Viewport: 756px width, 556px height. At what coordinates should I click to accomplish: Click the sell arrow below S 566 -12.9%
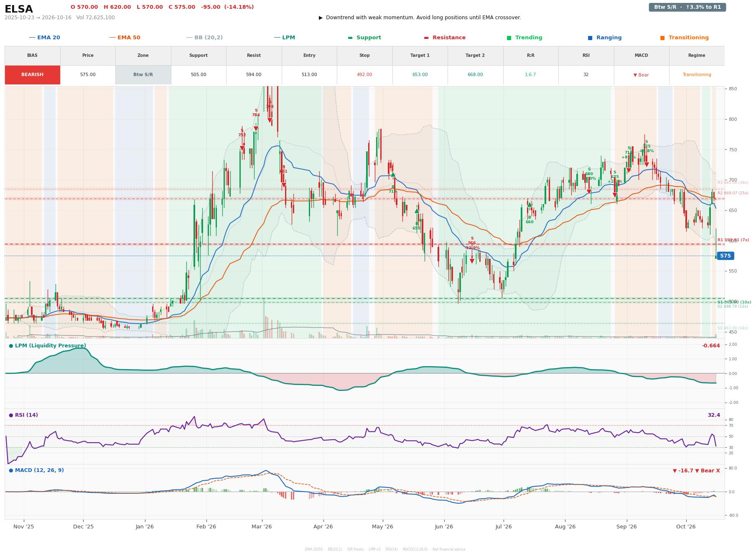pos(472,261)
